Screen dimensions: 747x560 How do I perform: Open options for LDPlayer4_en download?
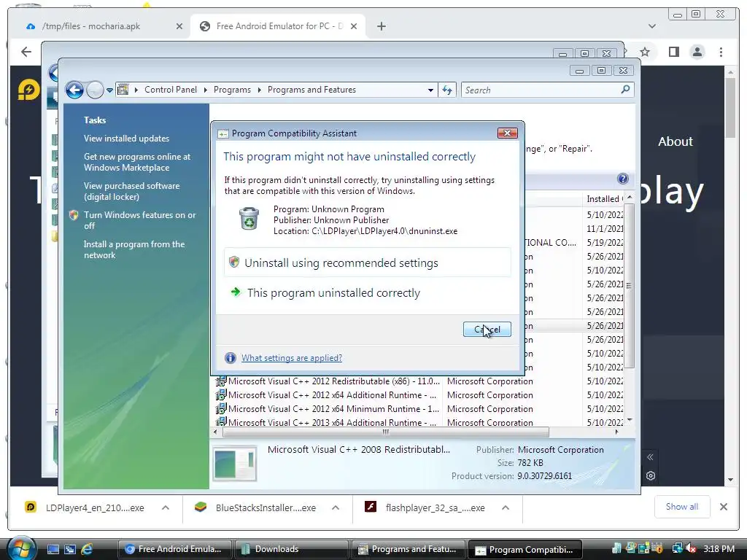point(166,507)
